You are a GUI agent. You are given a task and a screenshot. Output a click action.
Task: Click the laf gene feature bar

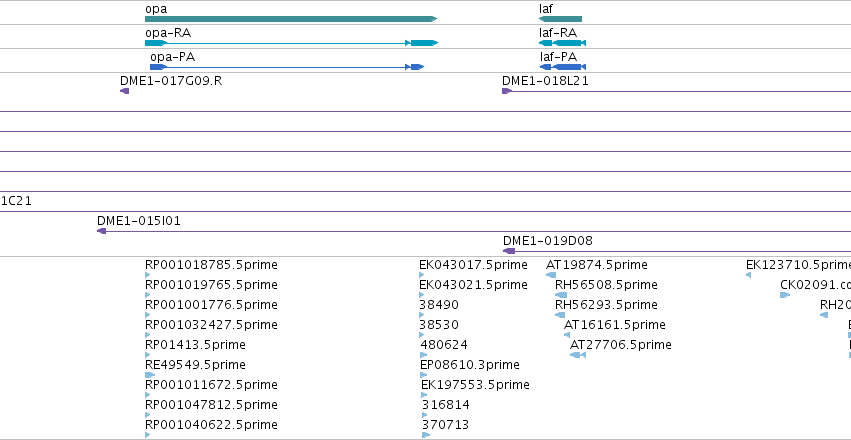coord(560,19)
